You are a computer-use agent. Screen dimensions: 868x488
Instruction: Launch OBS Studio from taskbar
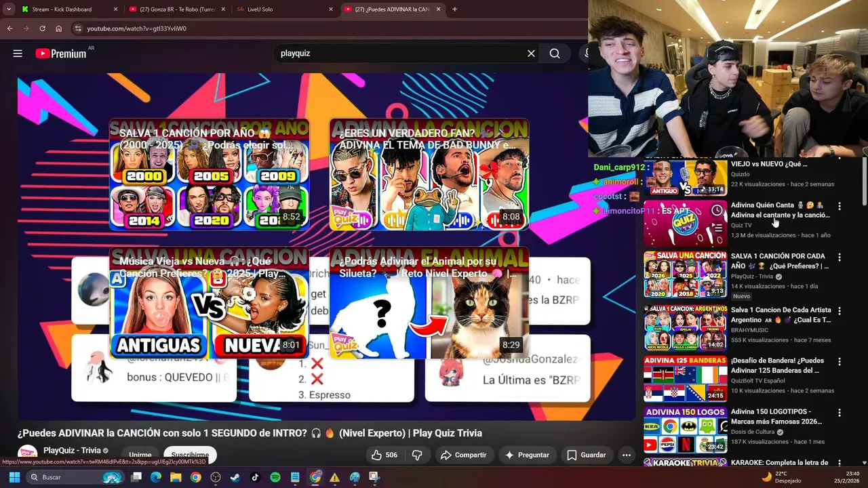click(216, 477)
